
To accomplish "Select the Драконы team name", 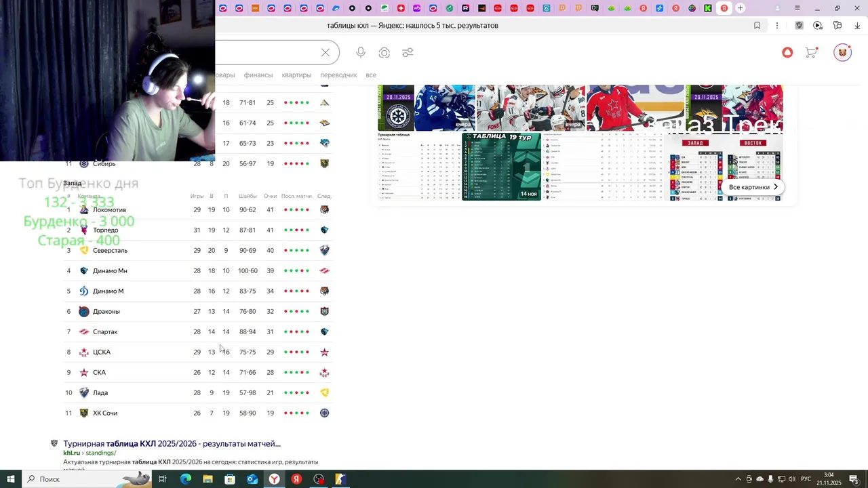I will [106, 312].
